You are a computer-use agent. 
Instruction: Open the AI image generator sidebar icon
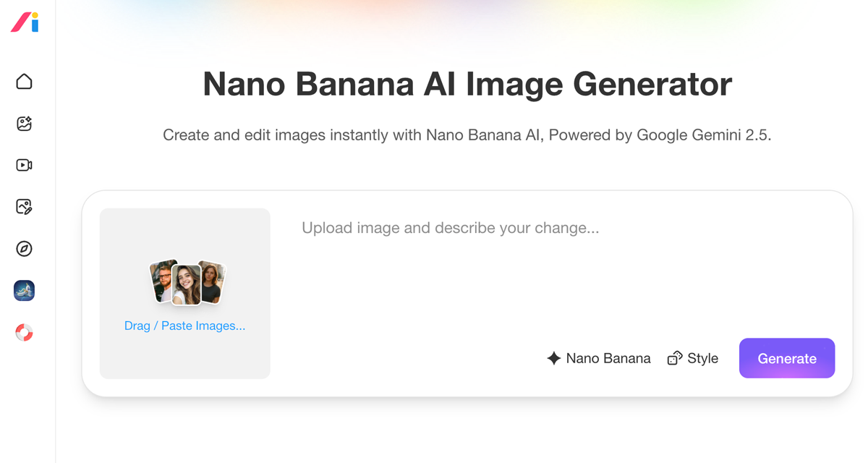[x=25, y=124]
